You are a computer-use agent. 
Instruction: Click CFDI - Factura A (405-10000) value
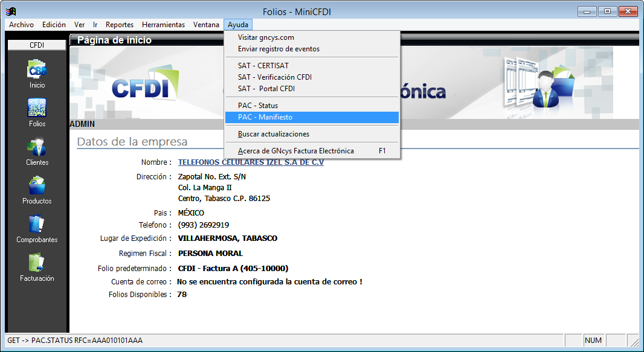pos(233,269)
